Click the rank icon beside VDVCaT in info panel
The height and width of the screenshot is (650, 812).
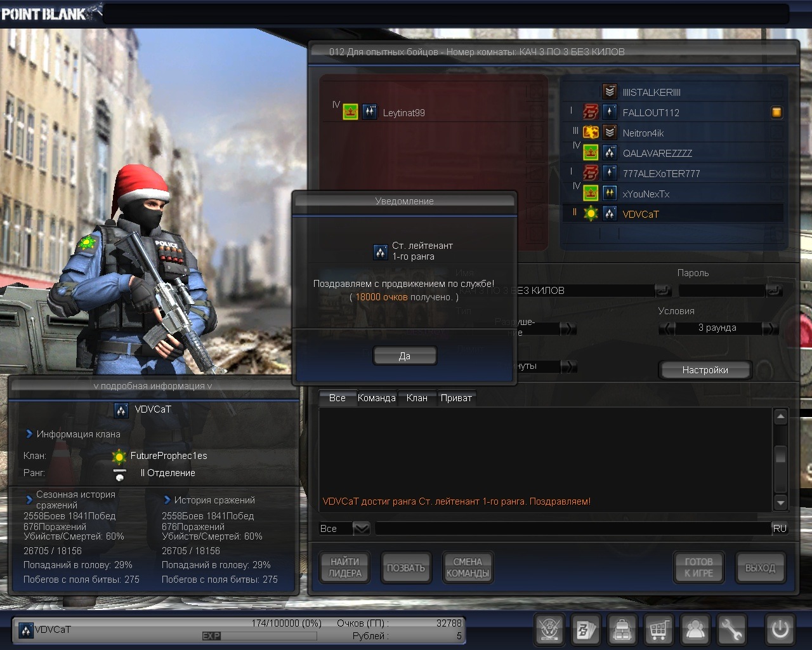(121, 410)
